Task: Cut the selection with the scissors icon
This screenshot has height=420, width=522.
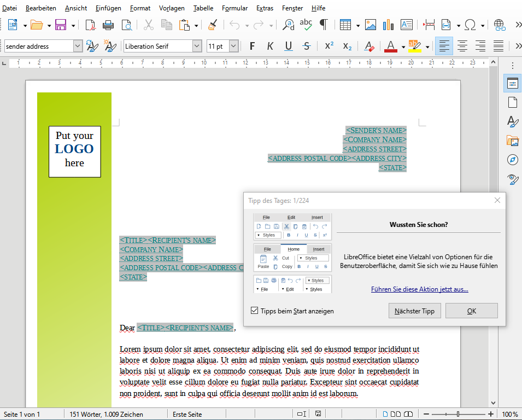Action: pos(149,25)
